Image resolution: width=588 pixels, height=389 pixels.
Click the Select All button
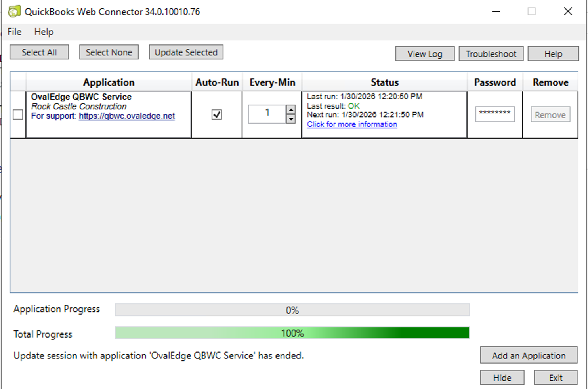click(x=39, y=52)
